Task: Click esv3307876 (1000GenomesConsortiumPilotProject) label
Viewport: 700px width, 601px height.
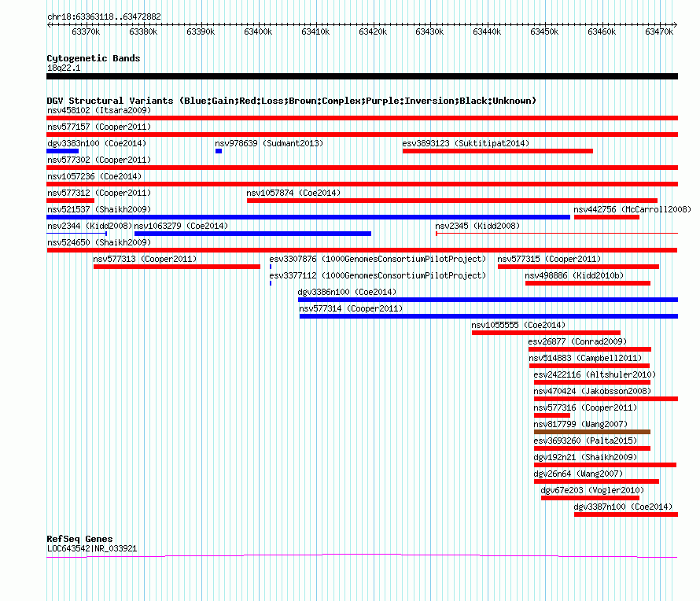Action: 378,259
